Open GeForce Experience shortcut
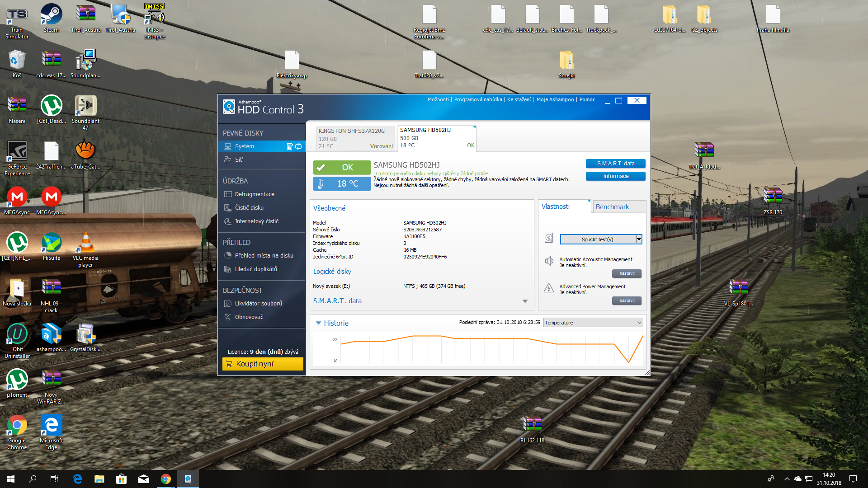Image resolution: width=868 pixels, height=488 pixels. 17,158
